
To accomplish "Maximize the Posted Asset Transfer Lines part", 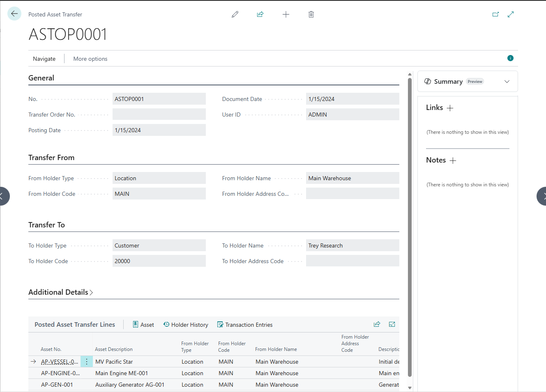I will 392,324.
